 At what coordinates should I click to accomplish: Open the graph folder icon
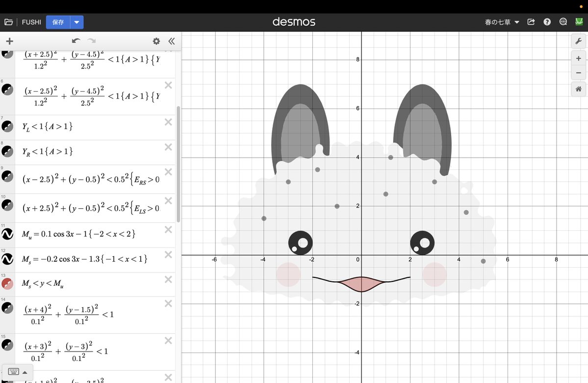point(9,22)
